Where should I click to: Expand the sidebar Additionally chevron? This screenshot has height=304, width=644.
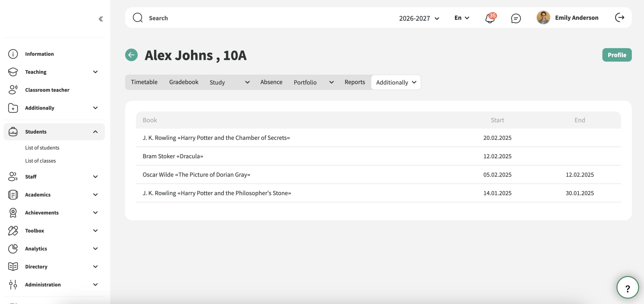tap(95, 108)
